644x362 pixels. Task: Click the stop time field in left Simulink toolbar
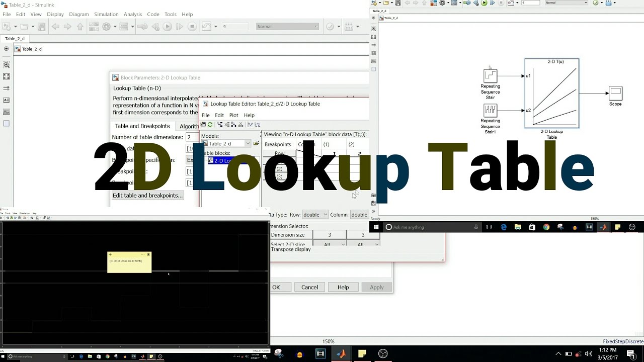click(x=235, y=27)
